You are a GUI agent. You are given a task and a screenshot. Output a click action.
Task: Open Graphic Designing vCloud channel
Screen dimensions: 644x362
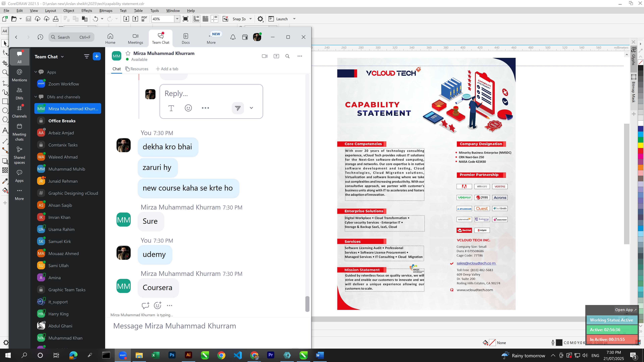(x=68, y=193)
